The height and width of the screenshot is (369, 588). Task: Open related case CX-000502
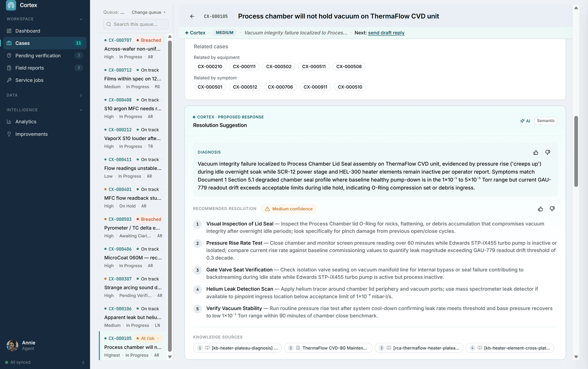click(x=279, y=67)
